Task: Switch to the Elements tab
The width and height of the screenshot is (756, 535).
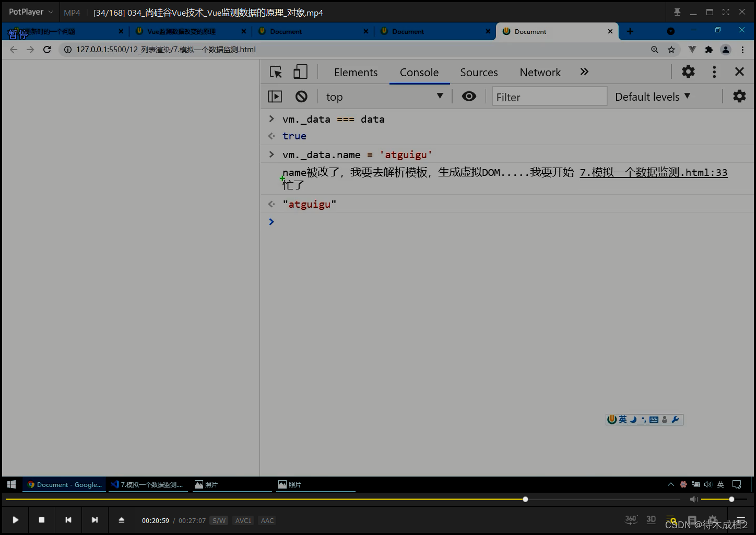Action: [356, 73]
